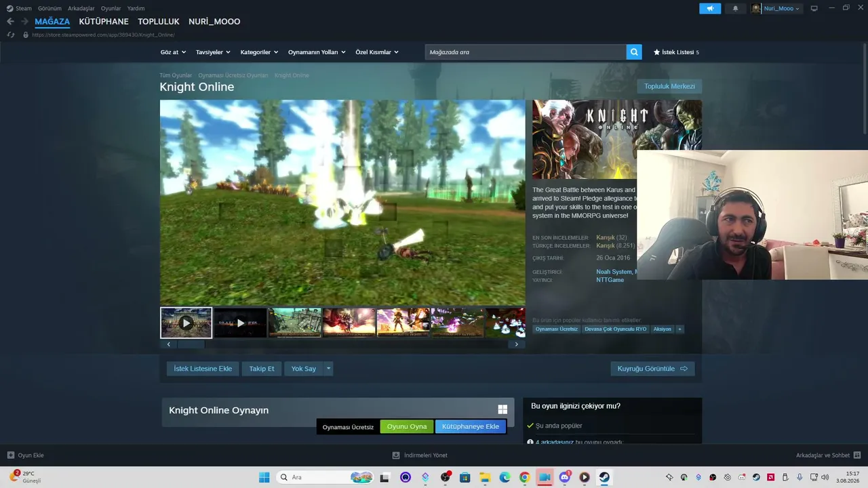Click the microphone icon in system tray
Image resolution: width=868 pixels, height=488 pixels.
(800, 477)
